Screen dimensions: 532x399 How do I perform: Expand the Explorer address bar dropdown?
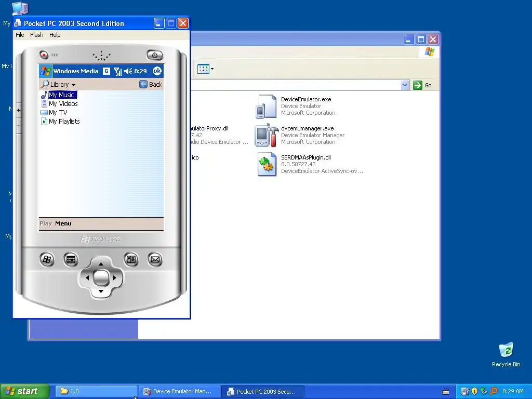[404, 85]
